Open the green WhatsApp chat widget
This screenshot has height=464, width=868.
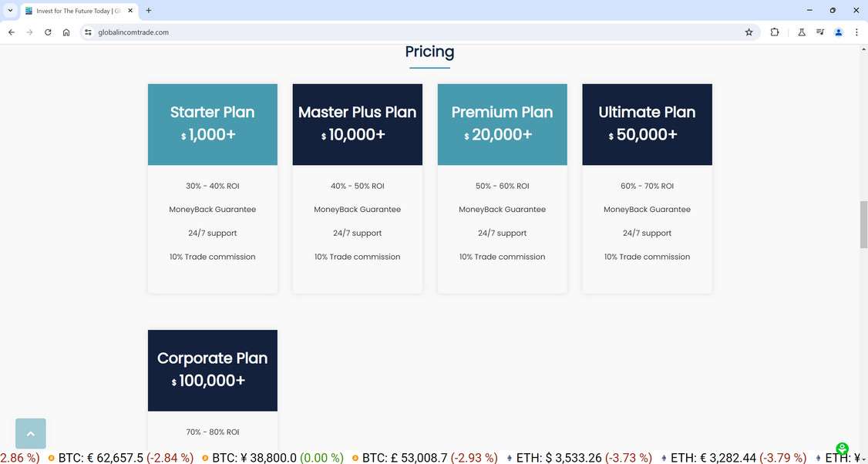coord(842,448)
